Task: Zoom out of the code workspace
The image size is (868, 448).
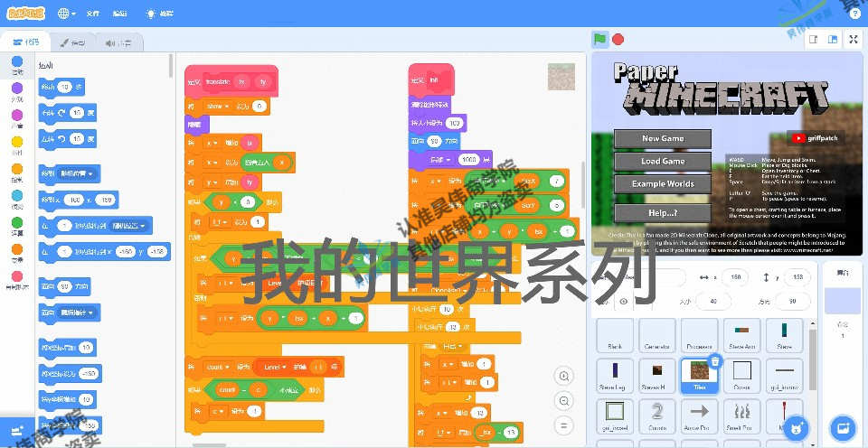Action: pyautogui.click(x=564, y=401)
